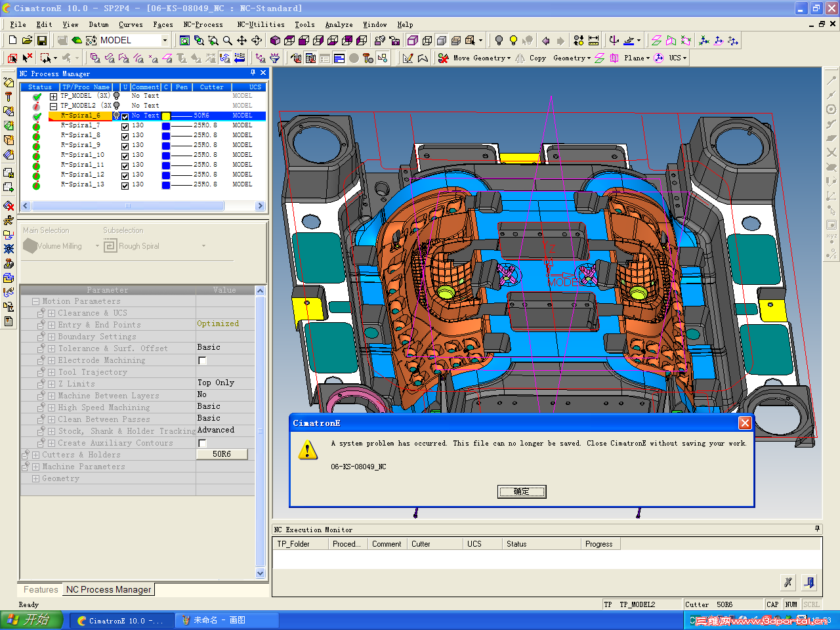Select the Rotate view tool
The width and height of the screenshot is (840, 630).
[x=256, y=41]
